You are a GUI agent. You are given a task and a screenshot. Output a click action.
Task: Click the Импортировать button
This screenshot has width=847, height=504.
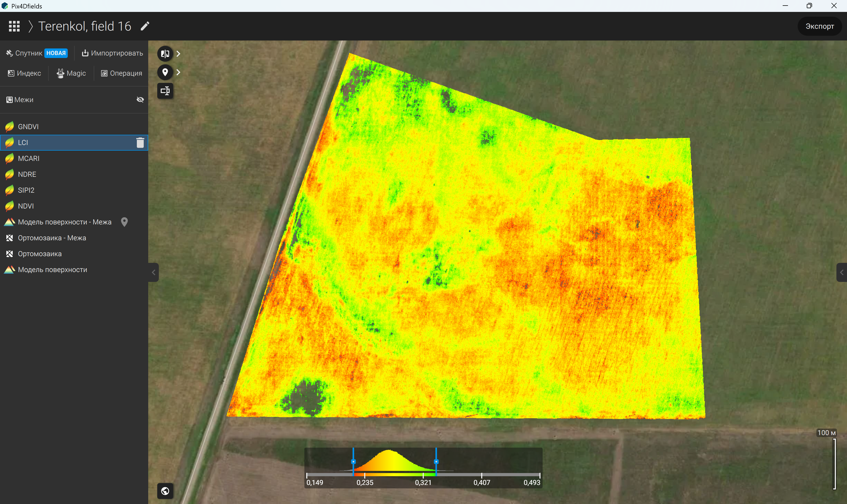point(112,53)
